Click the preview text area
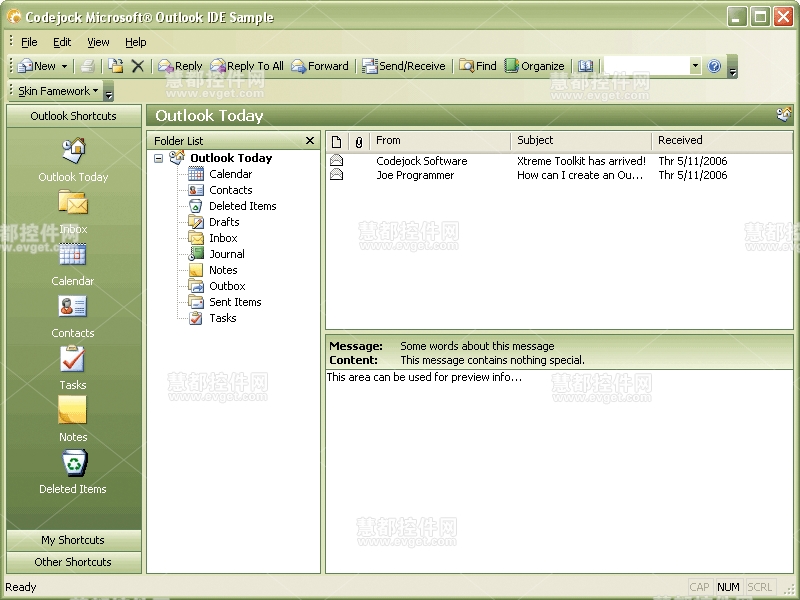Screen dimensions: 800x600 click(559, 471)
